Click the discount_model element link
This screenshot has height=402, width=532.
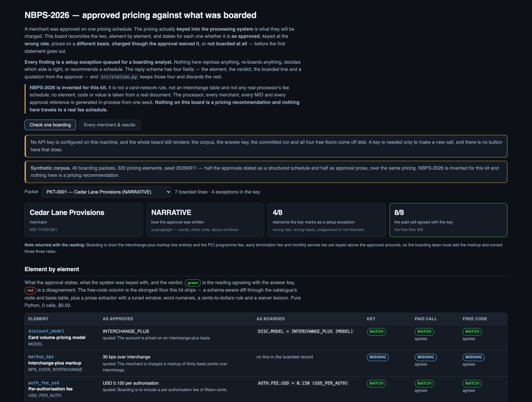46,331
